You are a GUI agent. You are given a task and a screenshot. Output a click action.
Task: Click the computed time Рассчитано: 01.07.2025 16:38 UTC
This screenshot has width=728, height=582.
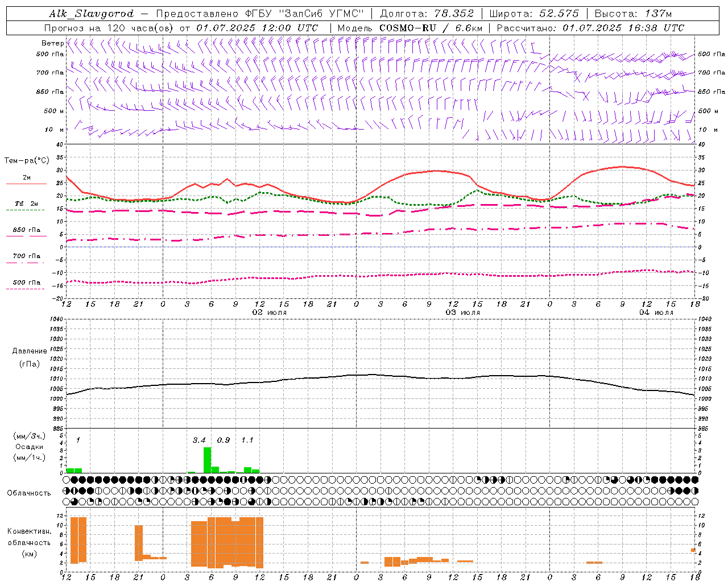coord(590,28)
